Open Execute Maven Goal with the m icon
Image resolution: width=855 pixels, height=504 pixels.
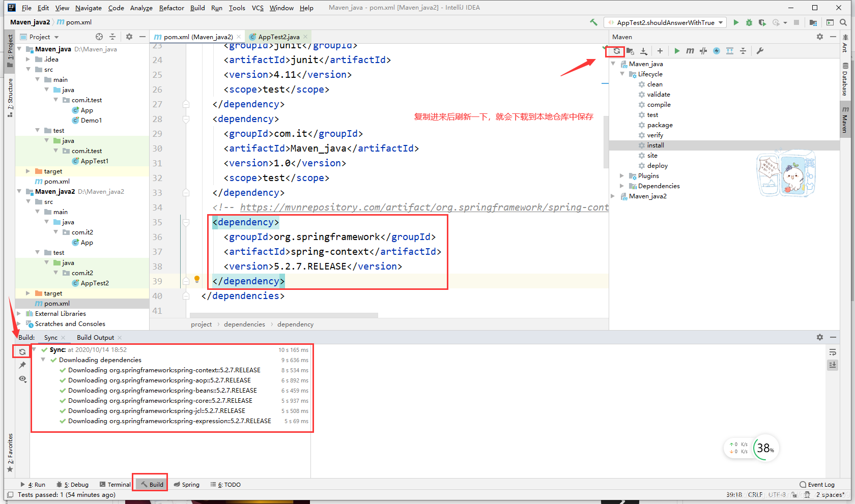690,51
